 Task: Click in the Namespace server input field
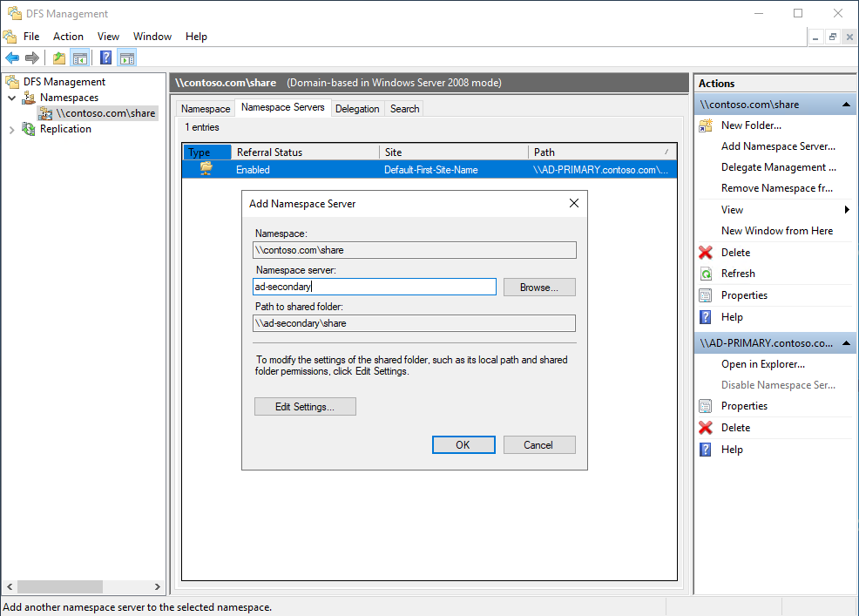click(375, 287)
